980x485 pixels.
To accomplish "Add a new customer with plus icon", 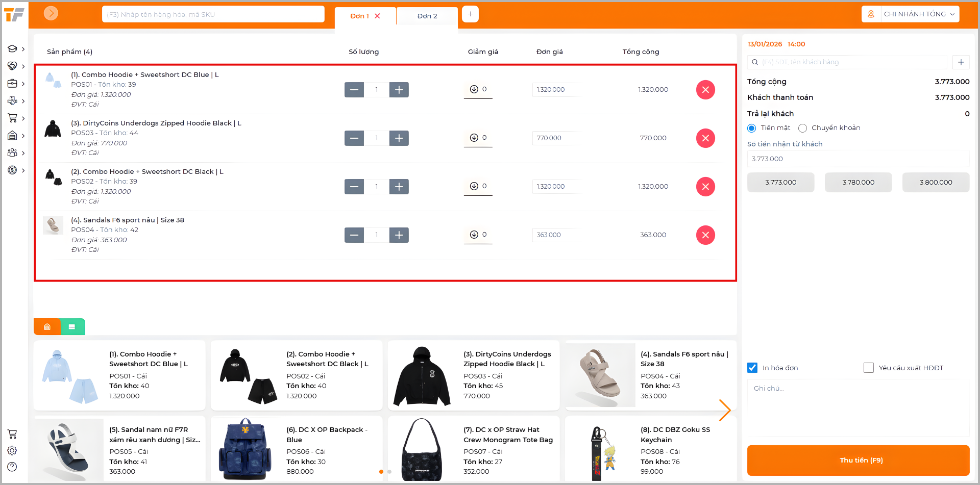I will 961,62.
